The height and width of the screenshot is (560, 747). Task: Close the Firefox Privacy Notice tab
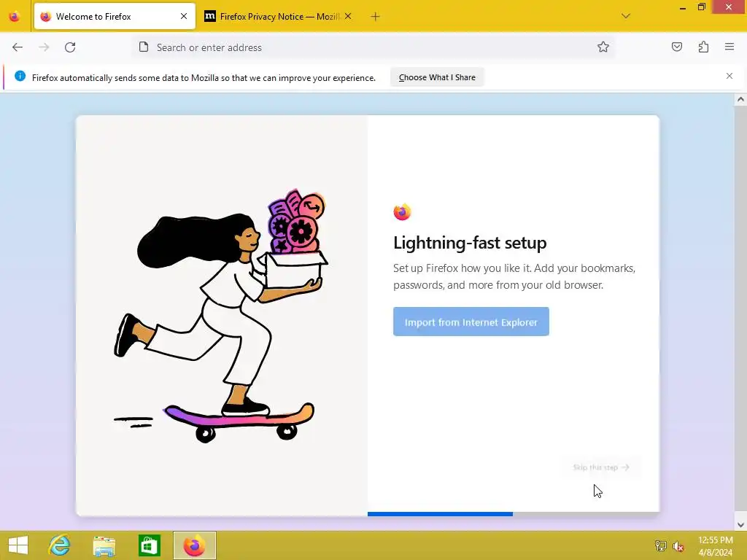coord(348,16)
